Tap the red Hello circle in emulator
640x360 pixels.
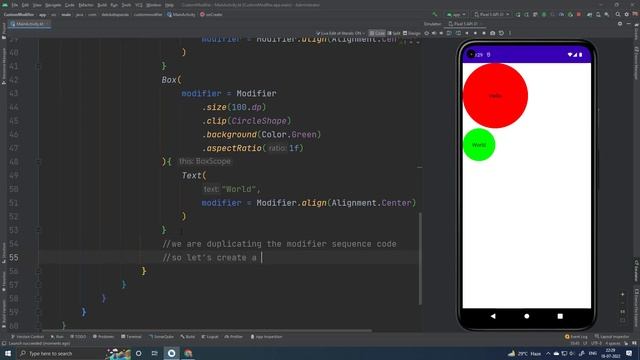coord(495,96)
